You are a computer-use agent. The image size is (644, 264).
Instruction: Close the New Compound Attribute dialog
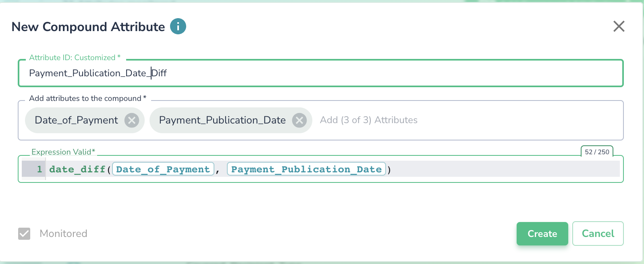coord(619,27)
